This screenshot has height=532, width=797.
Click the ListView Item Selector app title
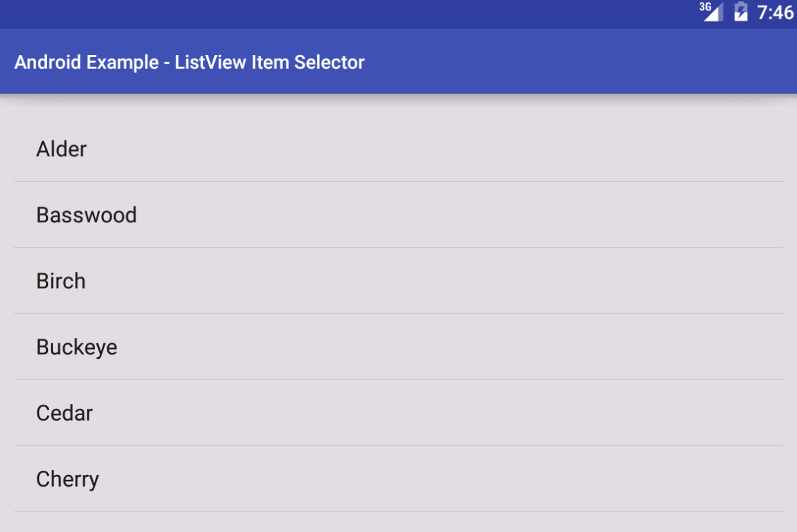[x=189, y=62]
